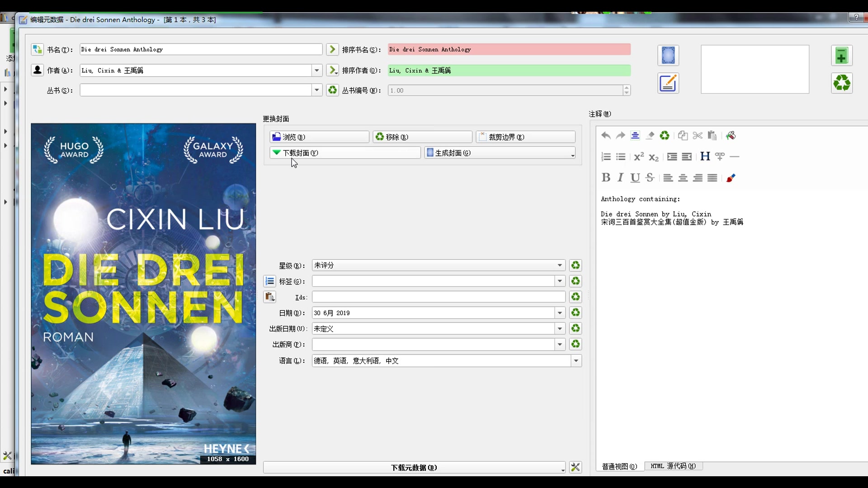Image resolution: width=868 pixels, height=488 pixels.
Task: Open the tag editor list icon
Action: tap(269, 281)
